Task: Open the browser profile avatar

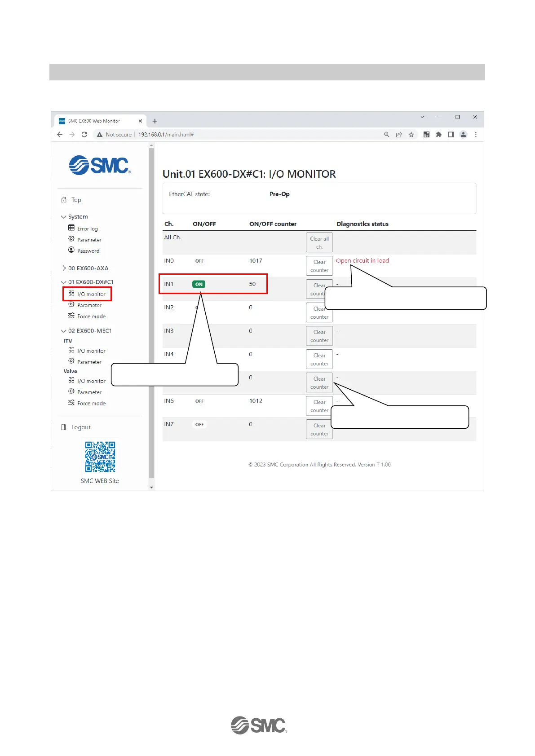Action: pos(464,134)
